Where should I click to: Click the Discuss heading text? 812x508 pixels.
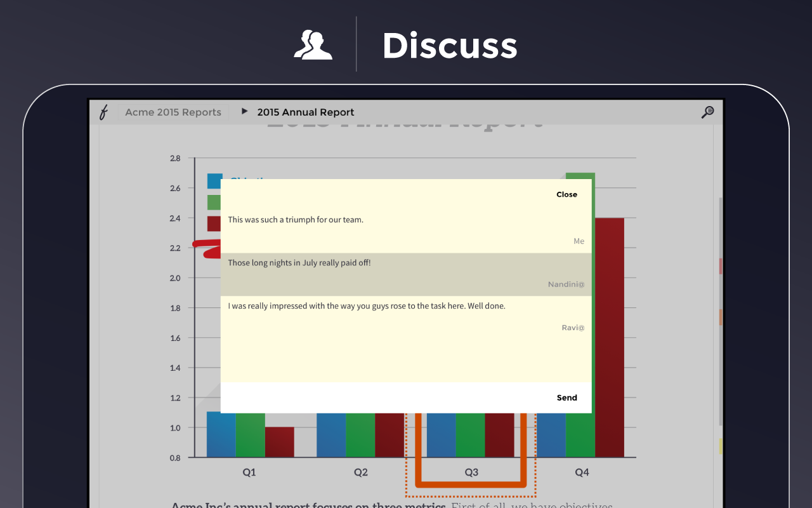[x=450, y=46]
